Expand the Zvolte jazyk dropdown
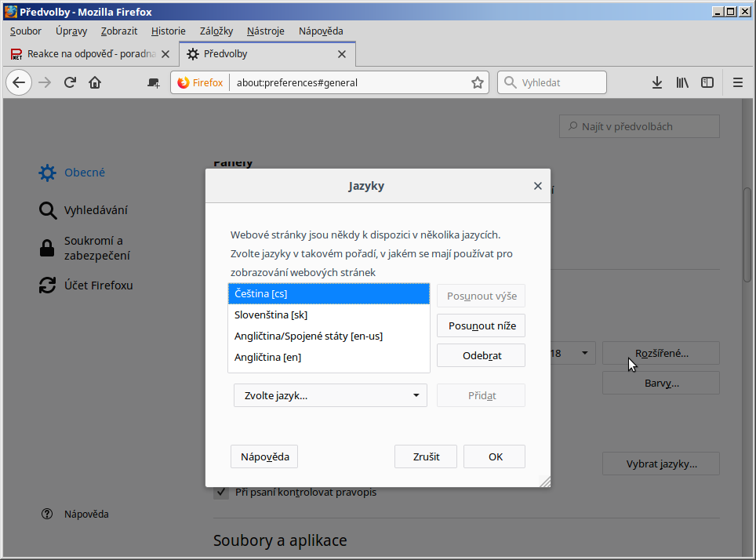 pyautogui.click(x=330, y=395)
